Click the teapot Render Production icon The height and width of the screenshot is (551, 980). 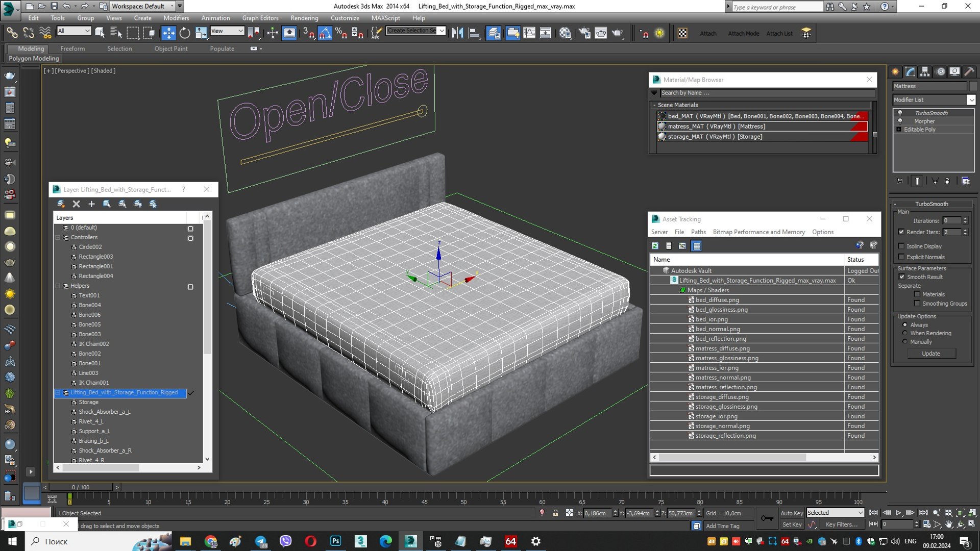pos(617,33)
